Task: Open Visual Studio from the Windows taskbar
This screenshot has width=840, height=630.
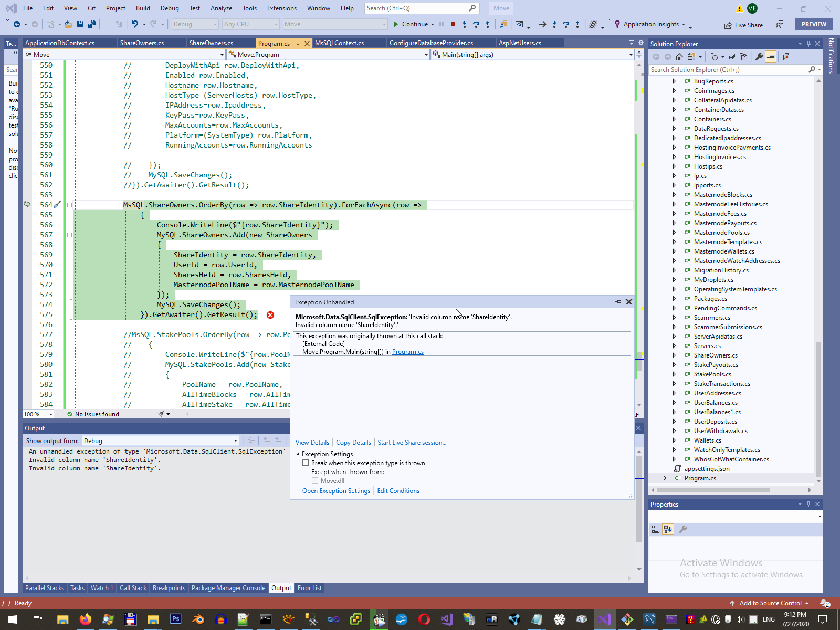Action: pyautogui.click(x=604, y=619)
